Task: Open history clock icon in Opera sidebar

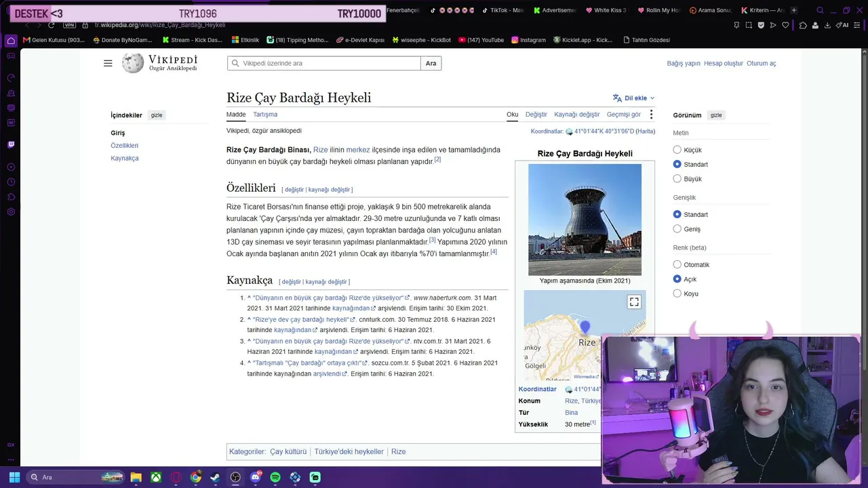Action: (11, 182)
